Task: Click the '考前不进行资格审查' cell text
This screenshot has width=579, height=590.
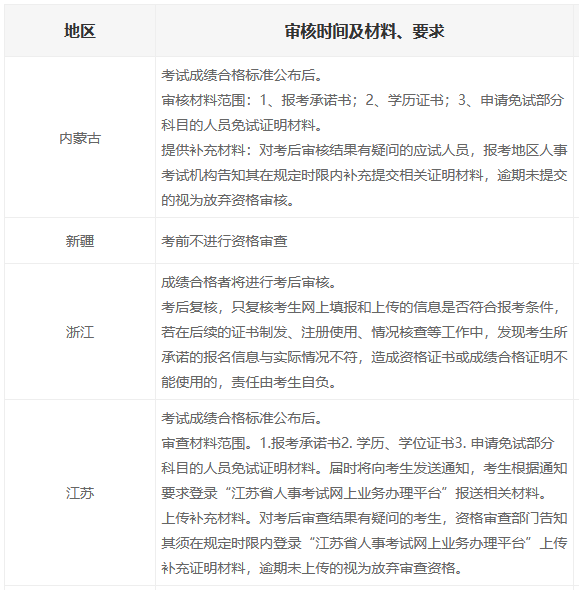Action: point(224,241)
